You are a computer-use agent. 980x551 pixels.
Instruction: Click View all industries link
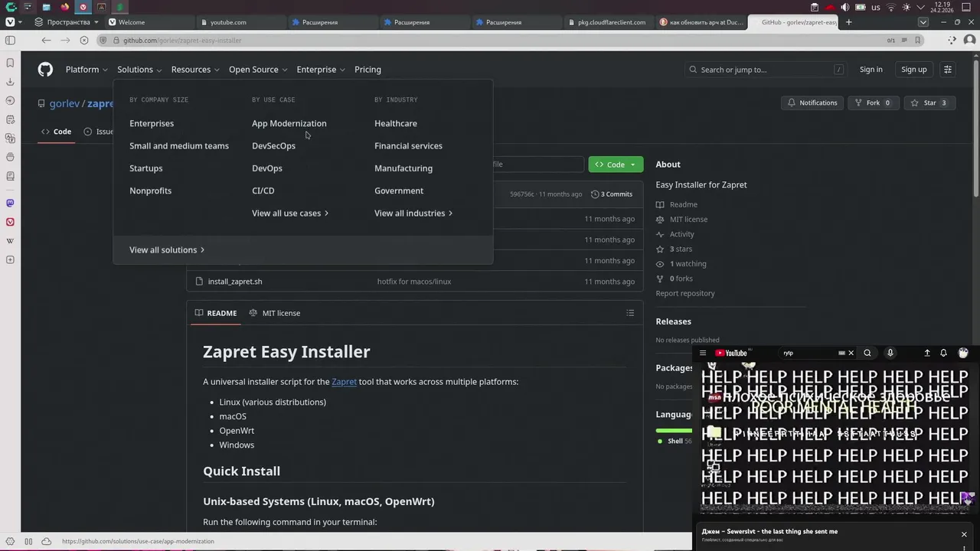click(x=413, y=213)
